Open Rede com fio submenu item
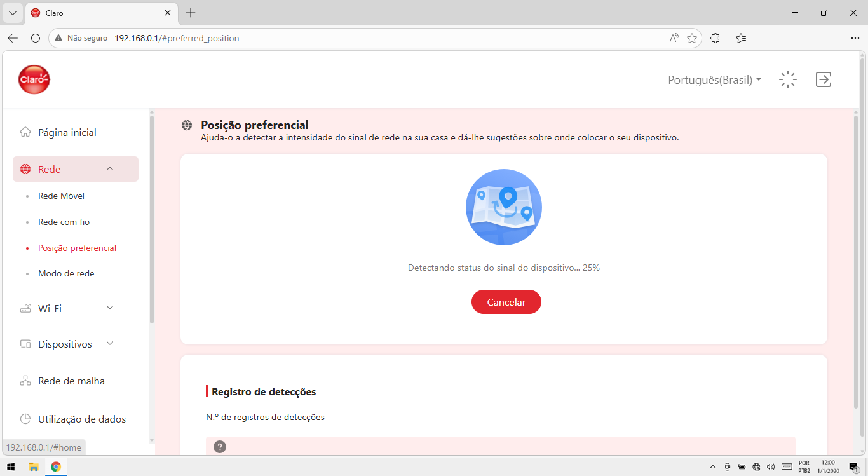 click(x=64, y=222)
